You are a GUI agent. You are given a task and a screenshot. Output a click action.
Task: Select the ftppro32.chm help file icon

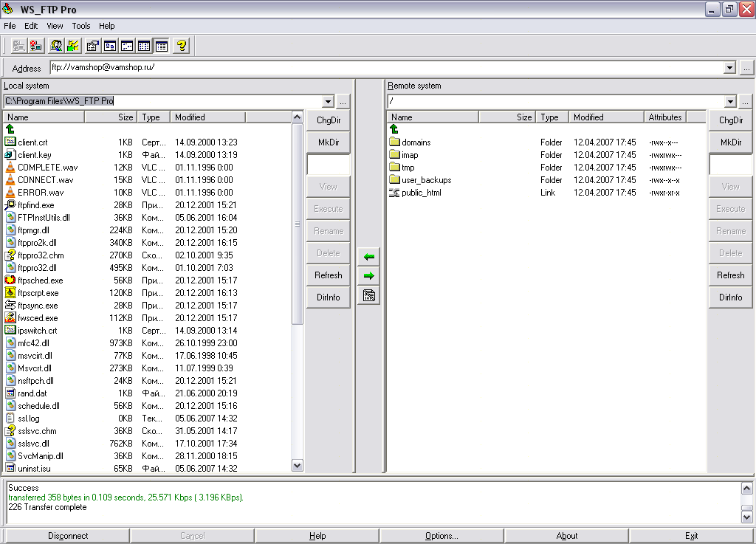coord(10,255)
